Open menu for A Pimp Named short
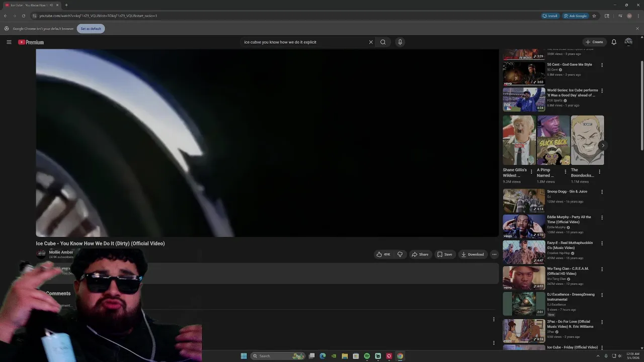The image size is (644, 362). click(565, 172)
